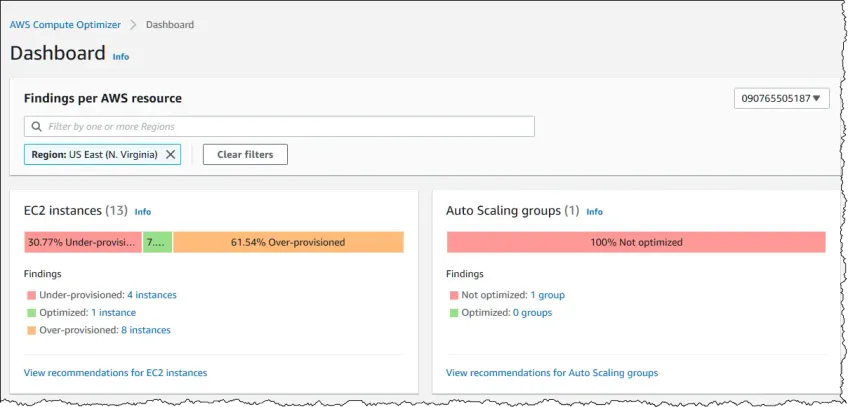Image resolution: width=848 pixels, height=407 pixels.
Task: Click the EC2 instances (13) card title
Action: pyautogui.click(x=76, y=211)
